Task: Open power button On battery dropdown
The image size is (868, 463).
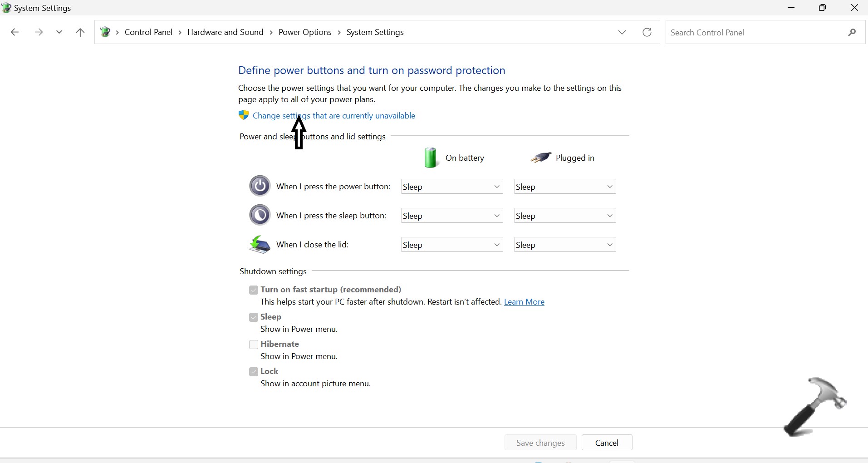Action: tap(451, 187)
